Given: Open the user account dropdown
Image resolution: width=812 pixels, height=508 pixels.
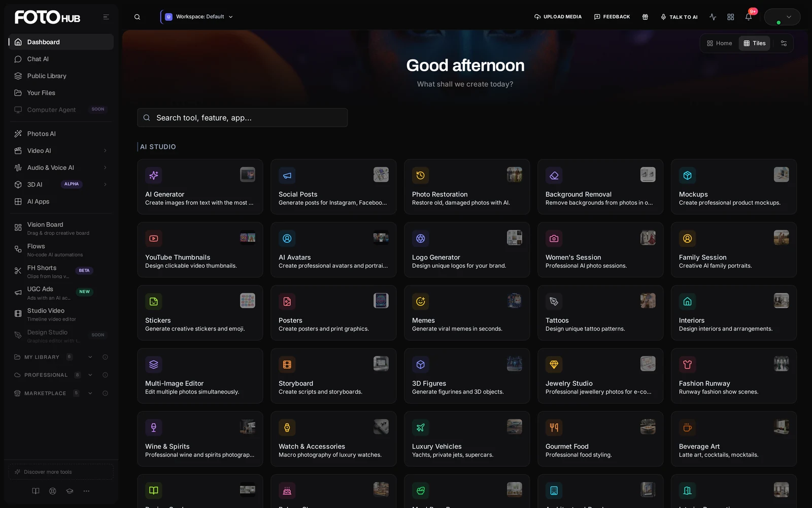Looking at the screenshot, I should click(782, 17).
